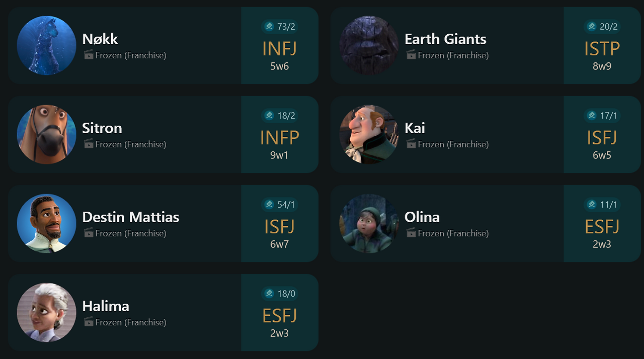
Task: Open the Destin Mattias character name link
Action: tap(130, 217)
